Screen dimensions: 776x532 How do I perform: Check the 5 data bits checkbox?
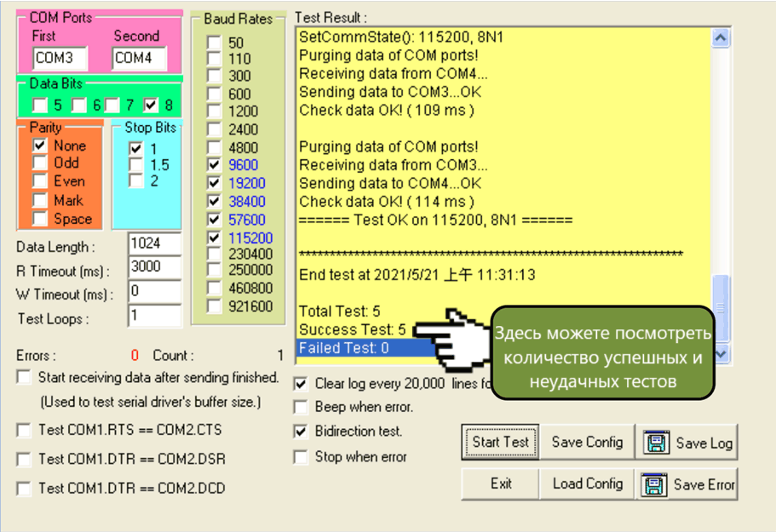tap(40, 105)
